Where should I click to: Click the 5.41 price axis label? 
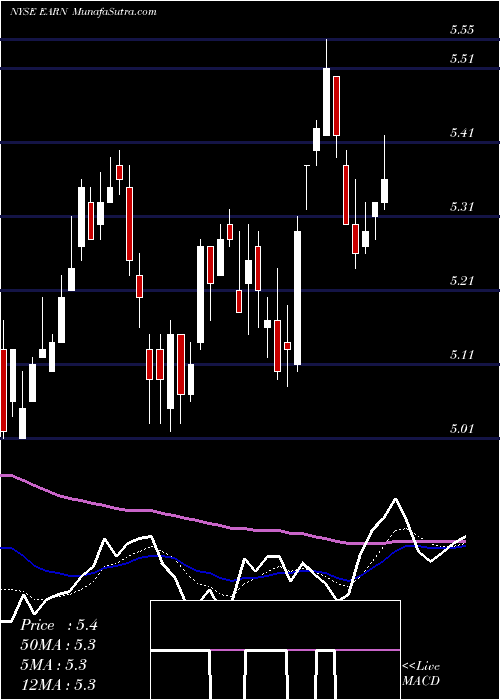point(461,133)
